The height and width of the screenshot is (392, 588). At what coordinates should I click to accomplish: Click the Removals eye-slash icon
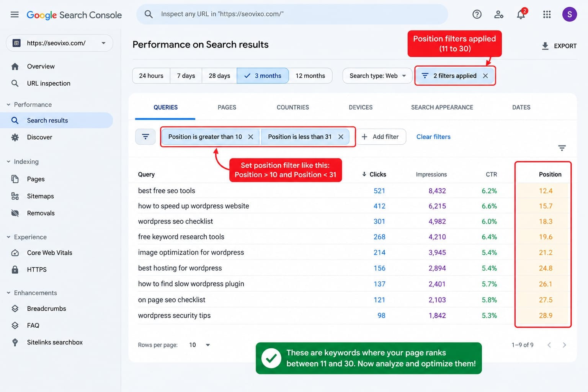click(x=15, y=213)
